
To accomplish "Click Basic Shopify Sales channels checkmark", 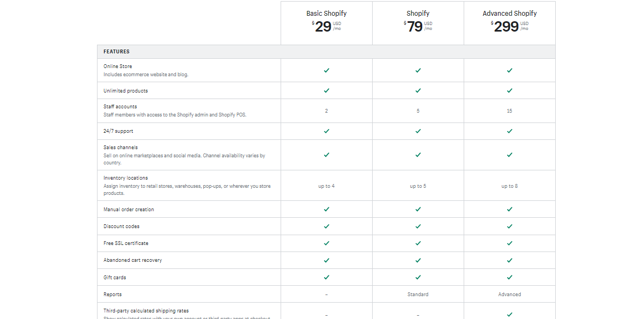I will [x=326, y=155].
